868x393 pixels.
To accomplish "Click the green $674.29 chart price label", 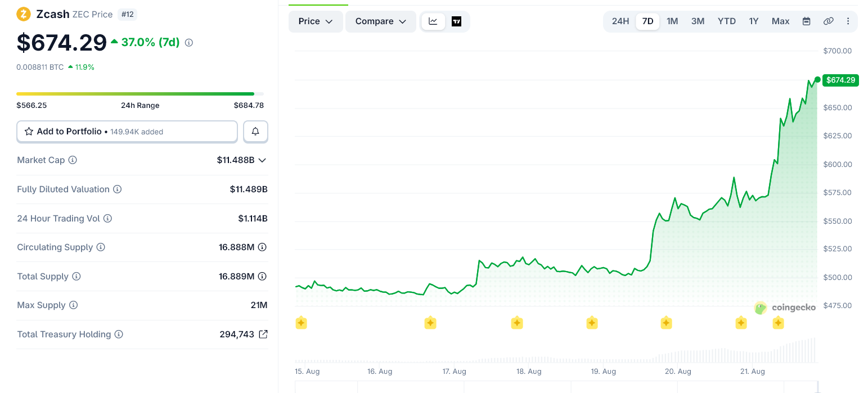I will coord(840,80).
